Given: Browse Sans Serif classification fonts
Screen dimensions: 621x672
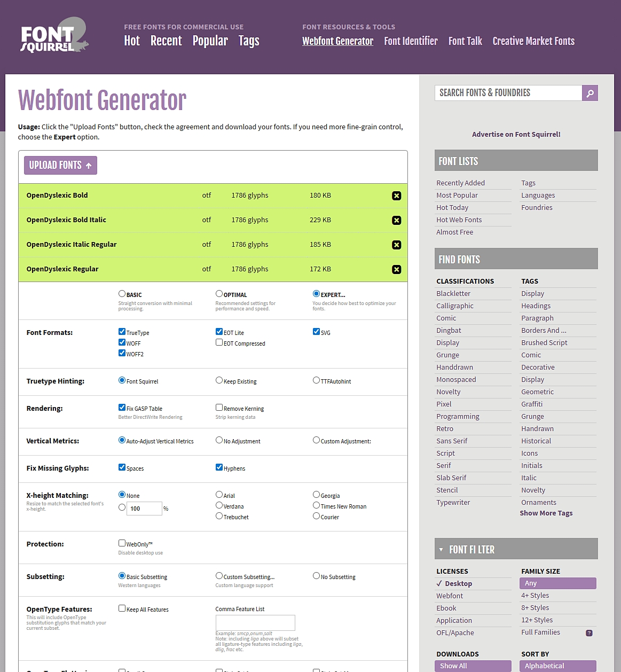Looking at the screenshot, I should (x=452, y=441).
